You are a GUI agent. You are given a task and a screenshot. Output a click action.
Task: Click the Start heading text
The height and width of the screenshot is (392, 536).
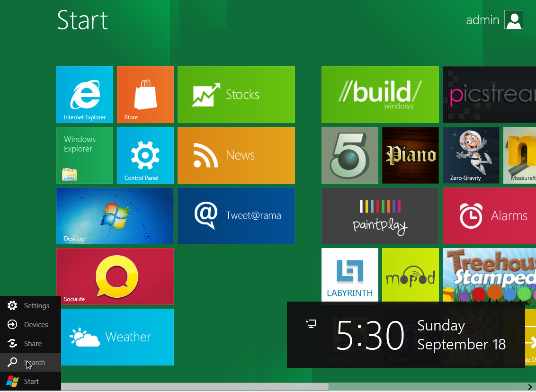[82, 20]
